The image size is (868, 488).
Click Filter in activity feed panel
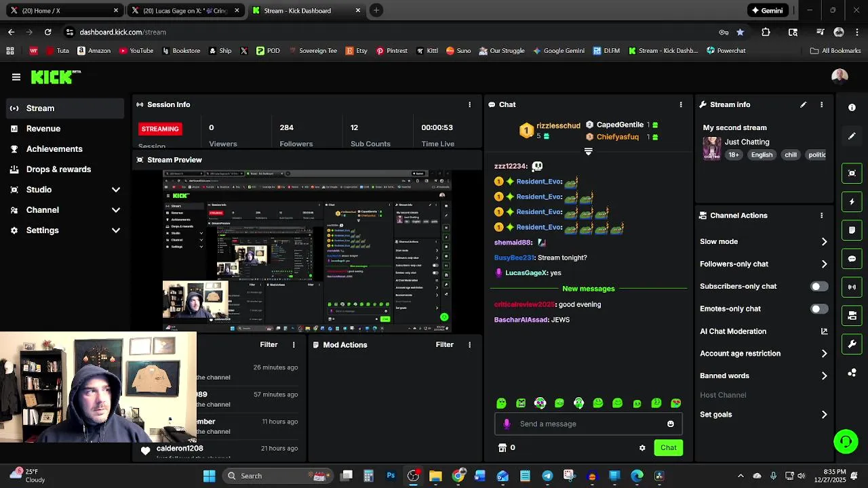pyautogui.click(x=269, y=345)
